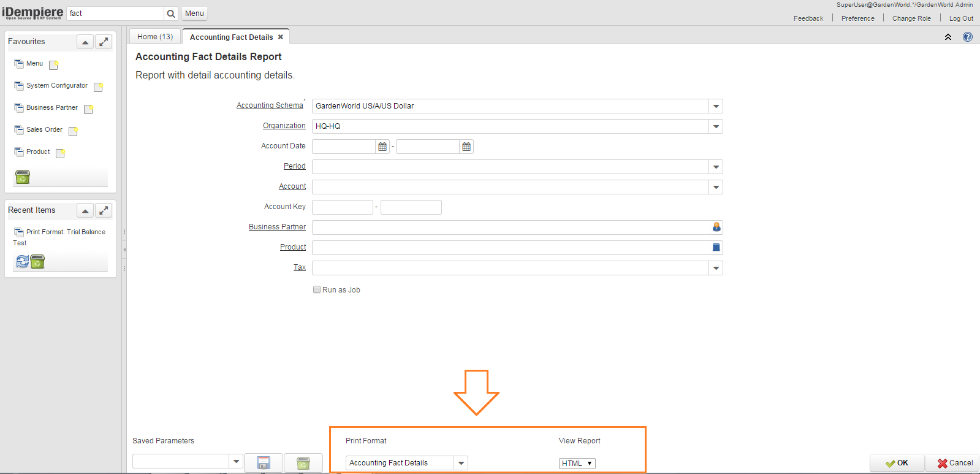This screenshot has height=474, width=980.
Task: Click Account Date start input field
Action: [344, 147]
